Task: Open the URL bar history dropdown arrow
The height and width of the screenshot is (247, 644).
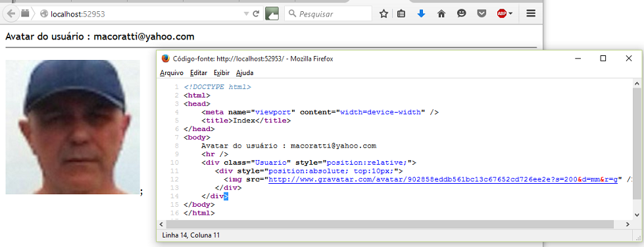Action: click(246, 14)
